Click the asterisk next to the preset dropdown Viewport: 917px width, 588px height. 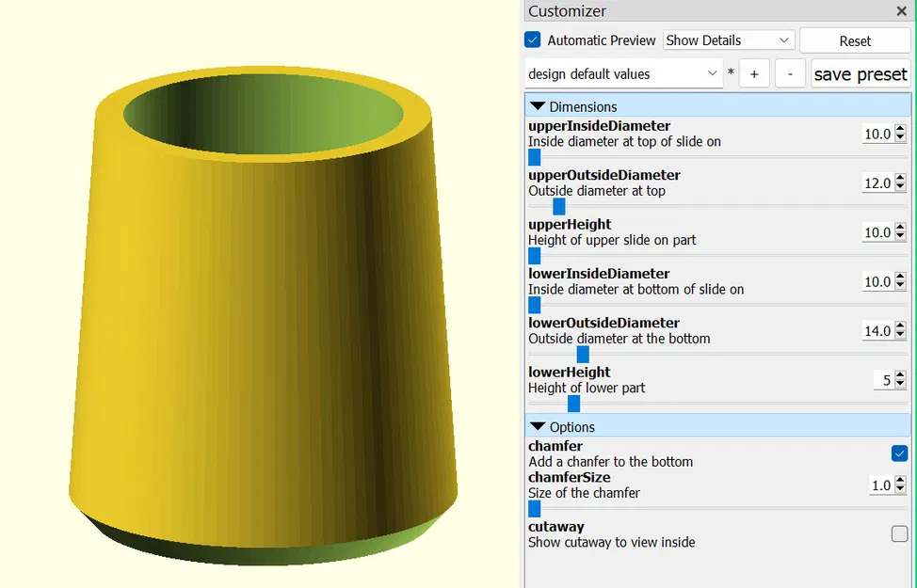pos(731,72)
